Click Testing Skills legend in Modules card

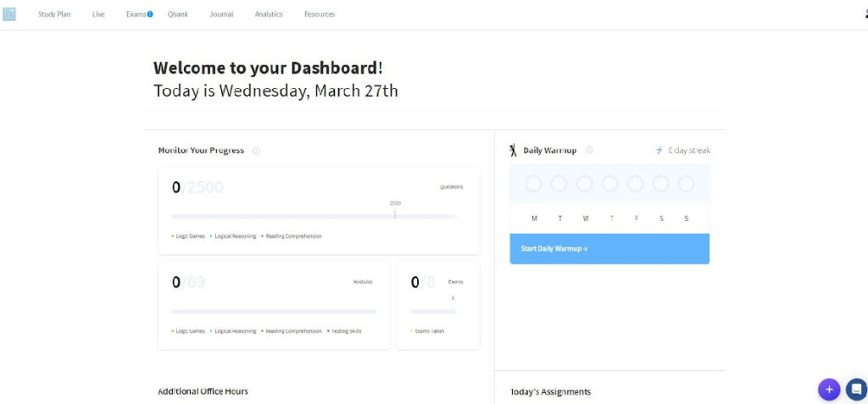(x=344, y=331)
